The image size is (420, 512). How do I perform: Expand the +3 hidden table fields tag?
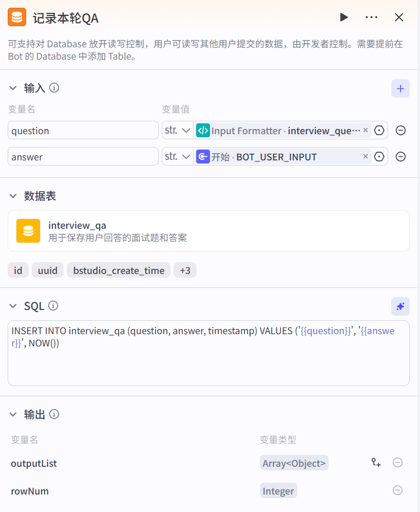point(185,270)
